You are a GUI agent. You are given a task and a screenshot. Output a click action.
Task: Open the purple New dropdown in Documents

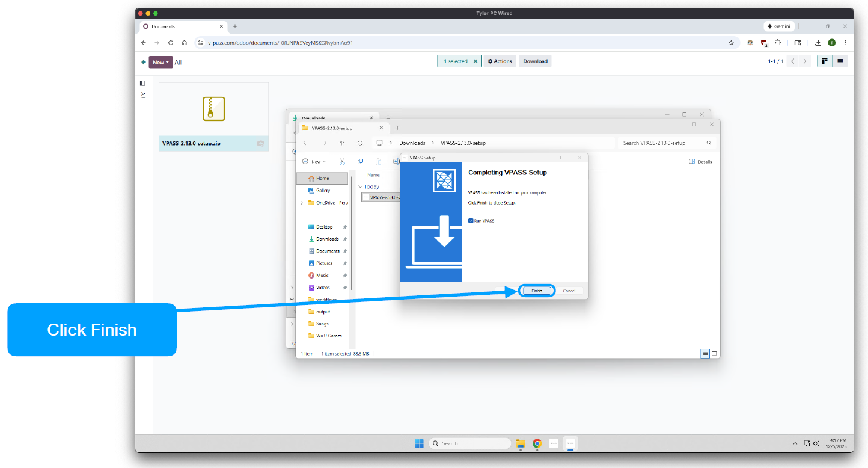tap(160, 62)
